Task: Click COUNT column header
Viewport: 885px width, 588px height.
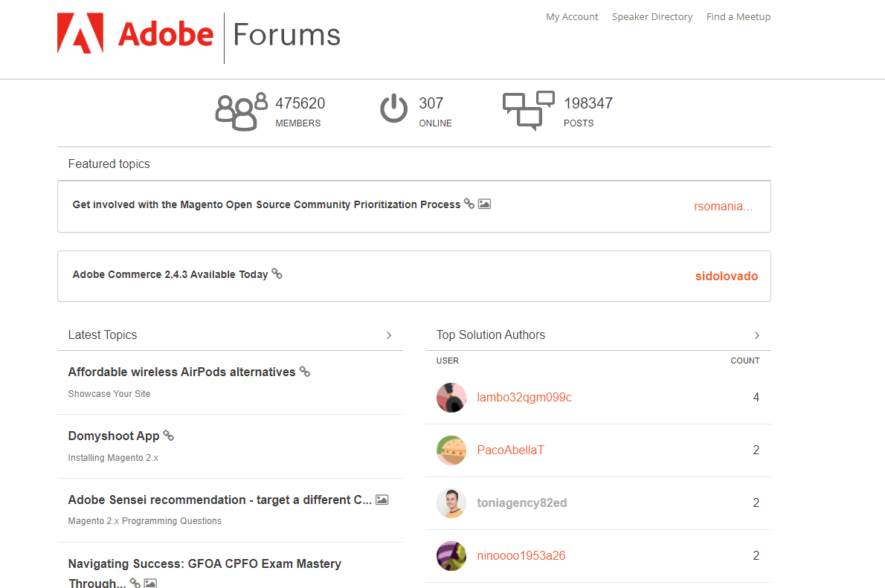Action: [x=745, y=361]
